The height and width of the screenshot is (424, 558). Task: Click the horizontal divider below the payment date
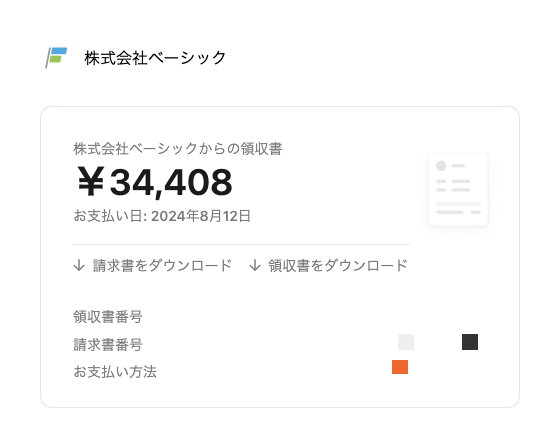coord(242,245)
